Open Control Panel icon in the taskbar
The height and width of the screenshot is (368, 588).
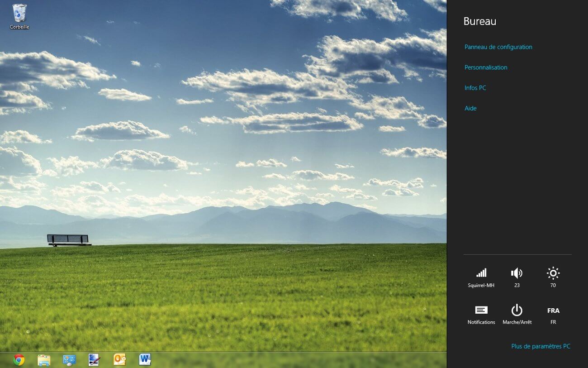69,360
